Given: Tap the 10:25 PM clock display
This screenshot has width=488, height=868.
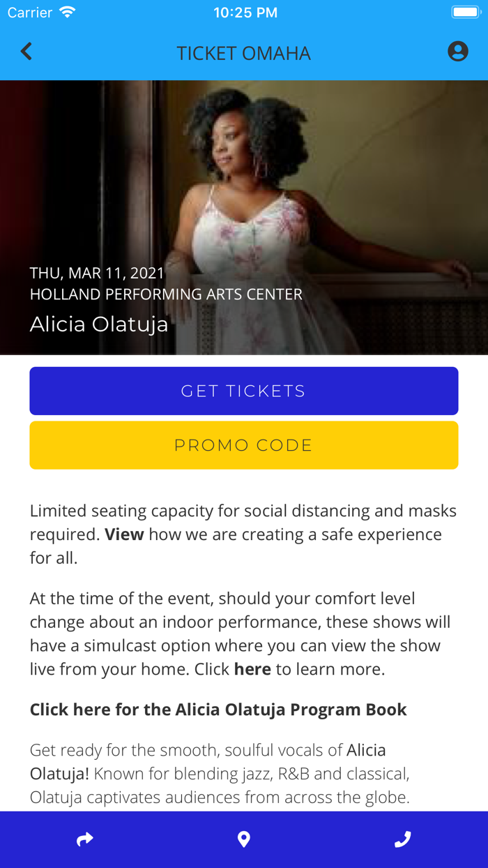Looking at the screenshot, I should [x=245, y=11].
